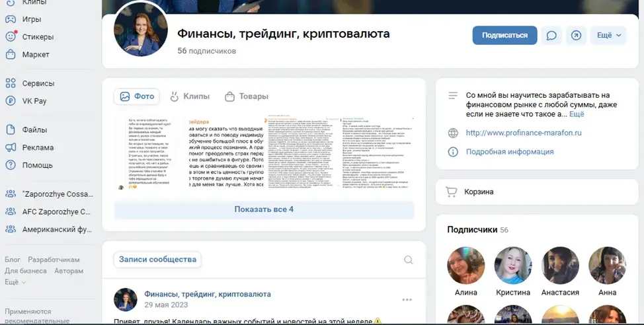Screen dimensions: 644x325
Task: Click the community avatar in the header
Action: [x=141, y=30]
